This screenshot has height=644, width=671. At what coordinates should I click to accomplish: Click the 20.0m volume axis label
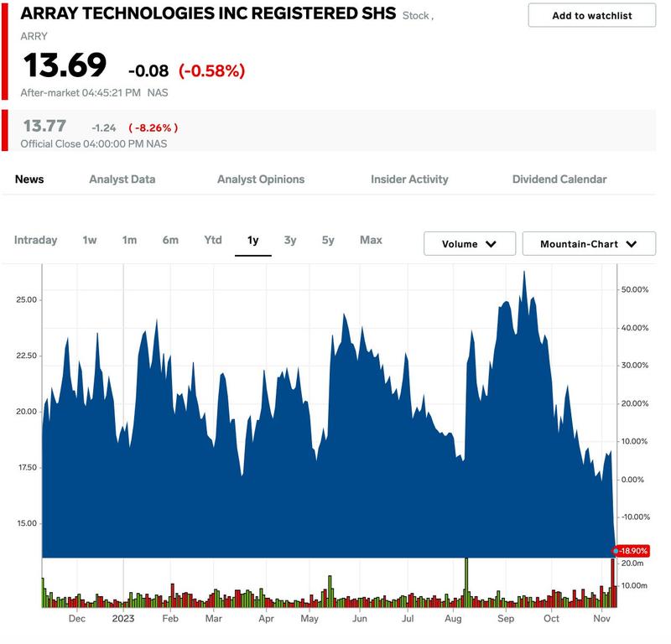[632, 563]
